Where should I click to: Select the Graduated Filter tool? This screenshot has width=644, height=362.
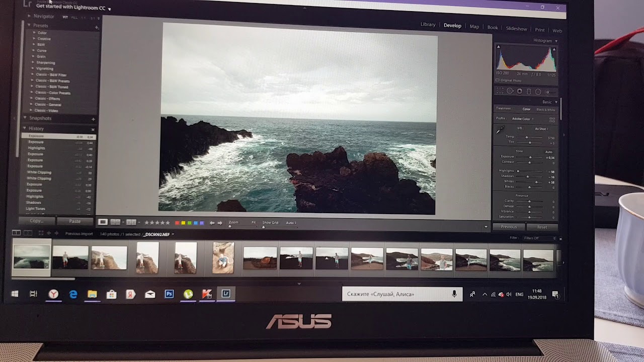(x=529, y=92)
